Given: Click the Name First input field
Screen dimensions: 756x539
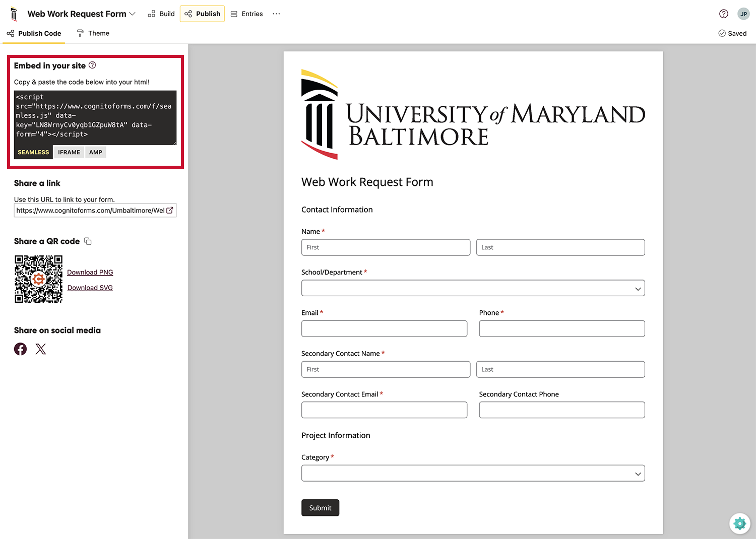Looking at the screenshot, I should (386, 247).
